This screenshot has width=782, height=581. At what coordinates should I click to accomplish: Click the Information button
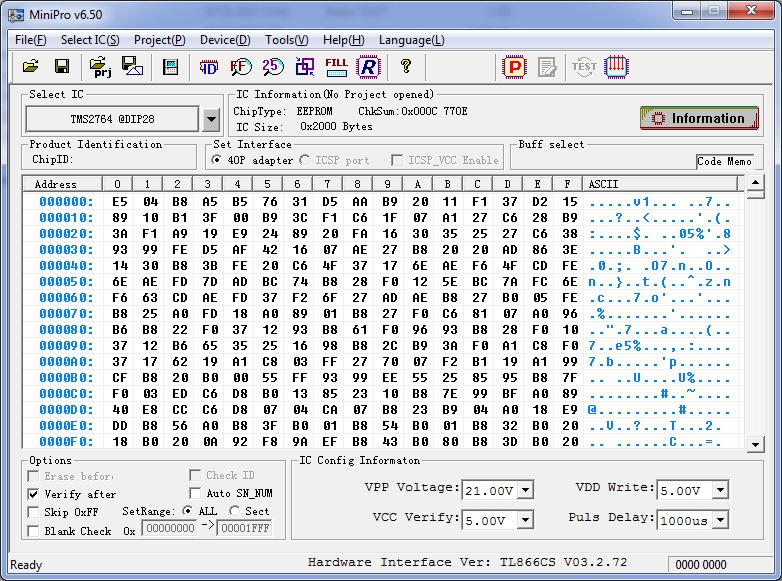[x=699, y=118]
